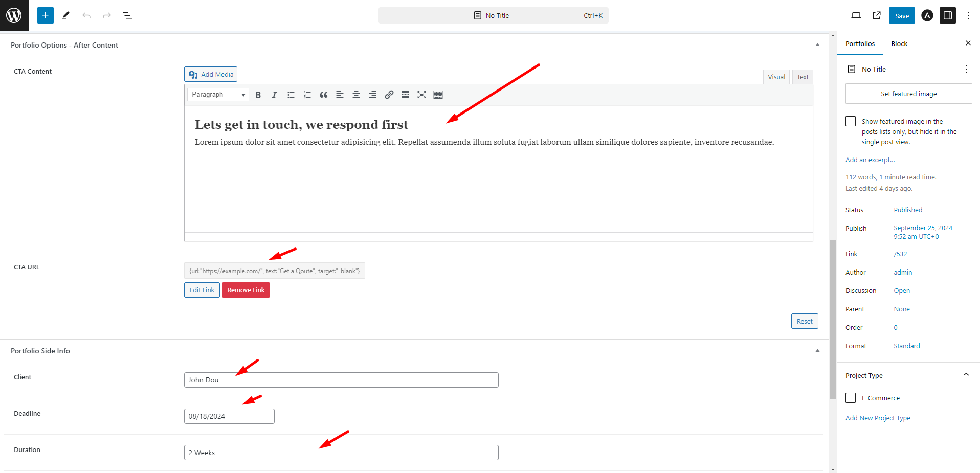This screenshot has width=980, height=473.
Task: Change the Standard post format
Action: [907, 346]
